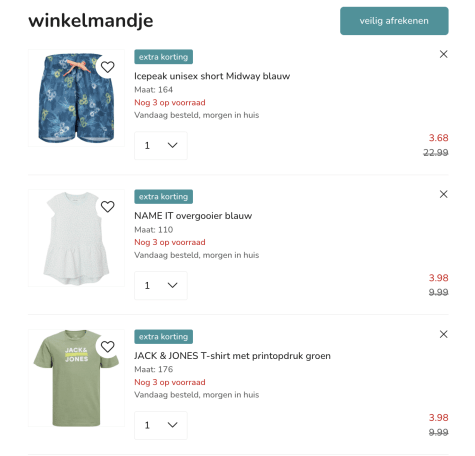Viewport: 475px width, 456px height.
Task: Open quantity dropdown for Icepeak short
Action: [161, 146]
